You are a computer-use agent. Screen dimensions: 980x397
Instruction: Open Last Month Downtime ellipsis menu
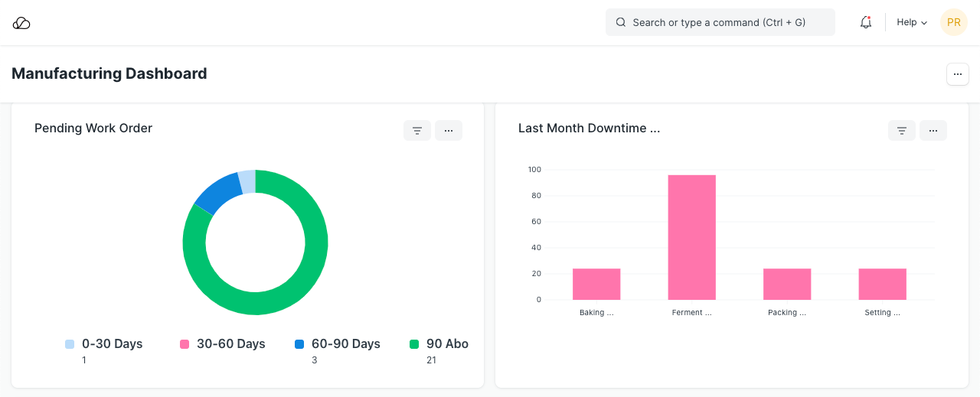click(x=933, y=131)
